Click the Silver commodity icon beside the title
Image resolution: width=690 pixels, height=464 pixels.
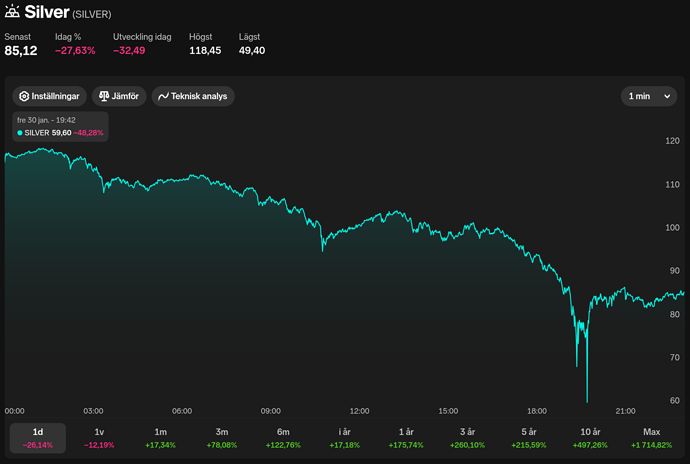(12, 11)
